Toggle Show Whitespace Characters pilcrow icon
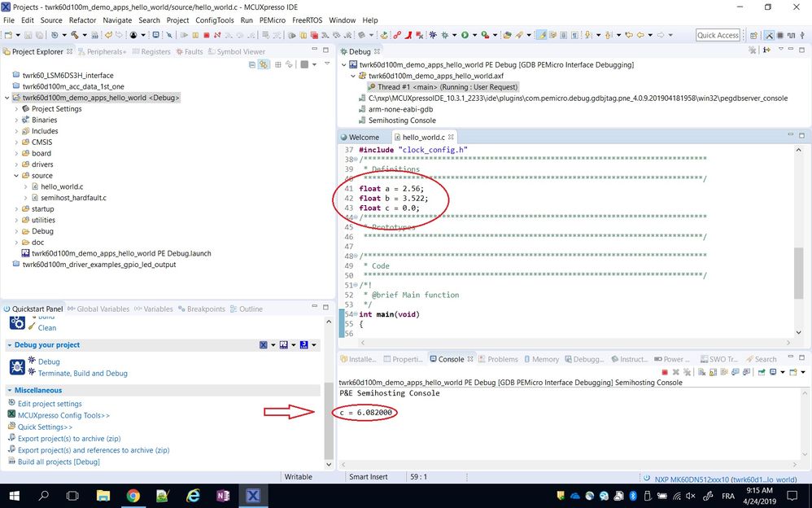 point(574,35)
